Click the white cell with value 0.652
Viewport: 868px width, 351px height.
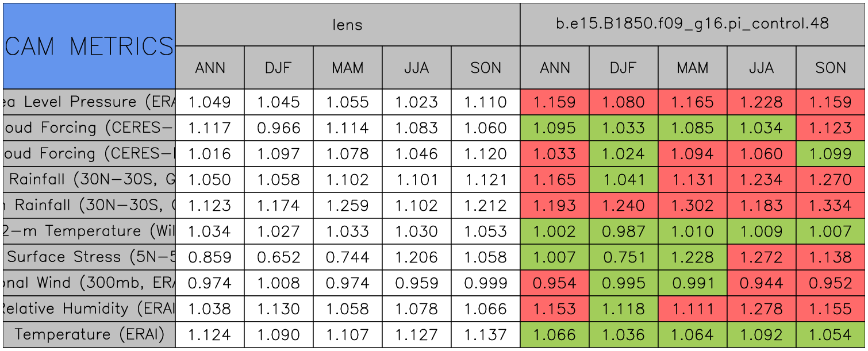[x=279, y=257]
